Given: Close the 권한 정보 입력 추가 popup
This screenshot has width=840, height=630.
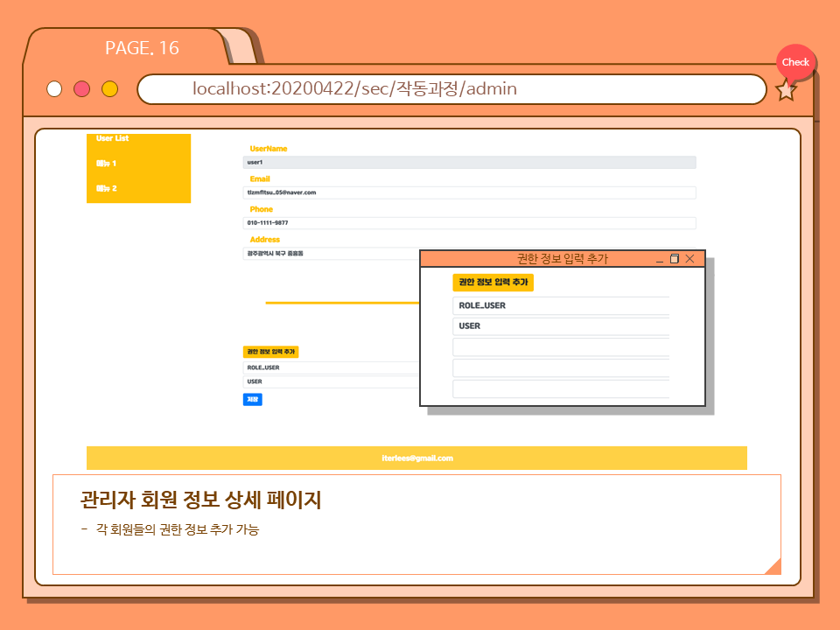Looking at the screenshot, I should 689,259.
